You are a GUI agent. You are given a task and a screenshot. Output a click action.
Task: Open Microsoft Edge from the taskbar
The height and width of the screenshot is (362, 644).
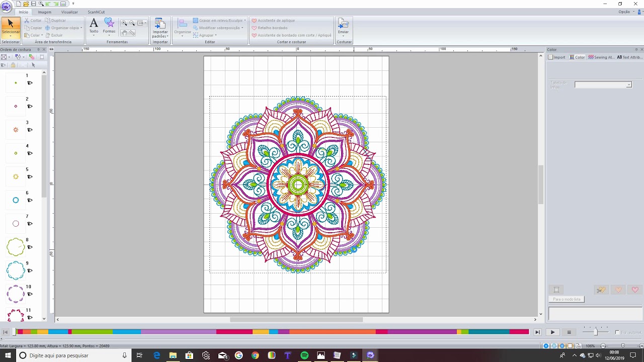click(156, 355)
